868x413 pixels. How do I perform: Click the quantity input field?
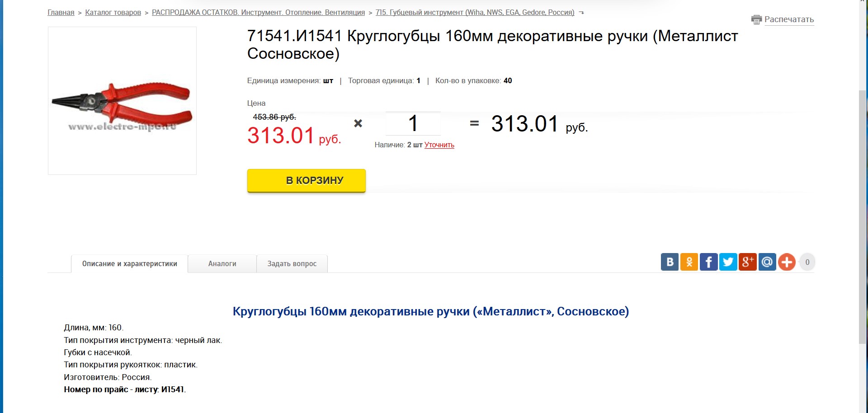pyautogui.click(x=413, y=123)
